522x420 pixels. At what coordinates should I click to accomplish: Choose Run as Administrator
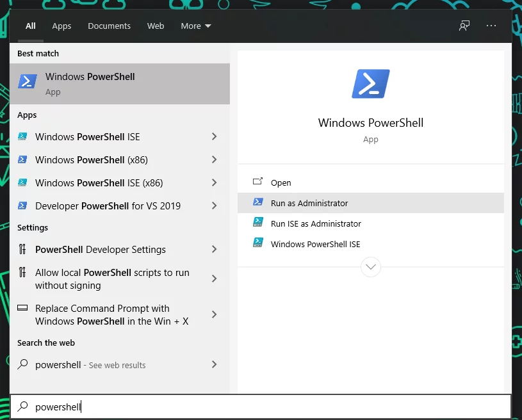coord(371,203)
